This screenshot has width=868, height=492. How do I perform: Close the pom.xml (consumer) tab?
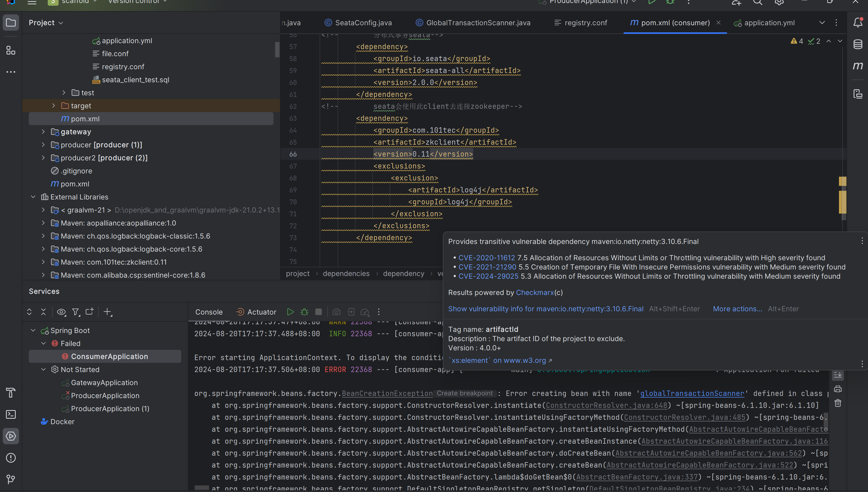click(718, 23)
